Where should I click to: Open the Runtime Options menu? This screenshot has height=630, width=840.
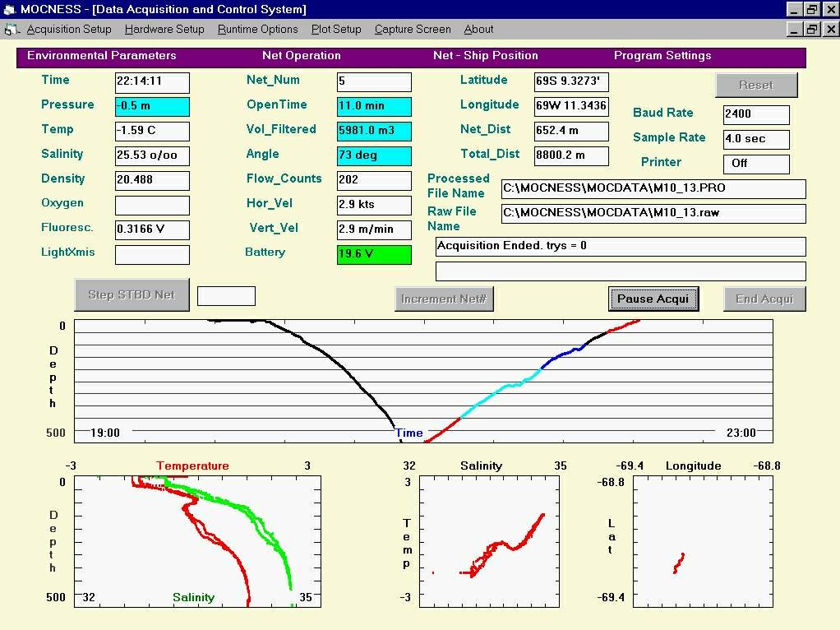tap(258, 30)
